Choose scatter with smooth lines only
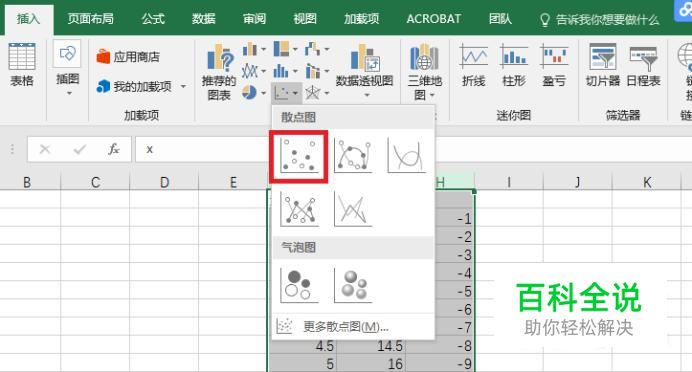Screen dimensions: 692x372 click(406, 155)
